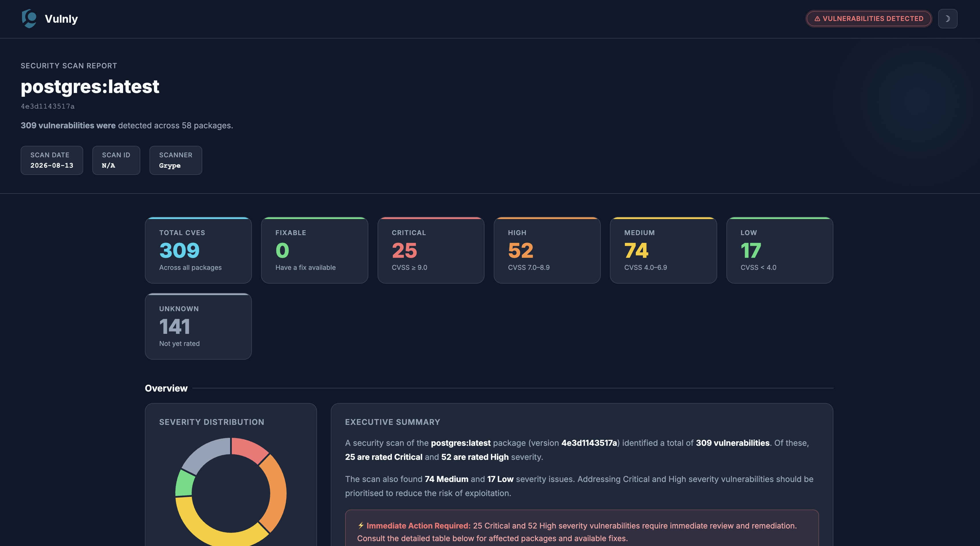Viewport: 980px width, 546px height.
Task: Open the High 52 card
Action: click(547, 250)
